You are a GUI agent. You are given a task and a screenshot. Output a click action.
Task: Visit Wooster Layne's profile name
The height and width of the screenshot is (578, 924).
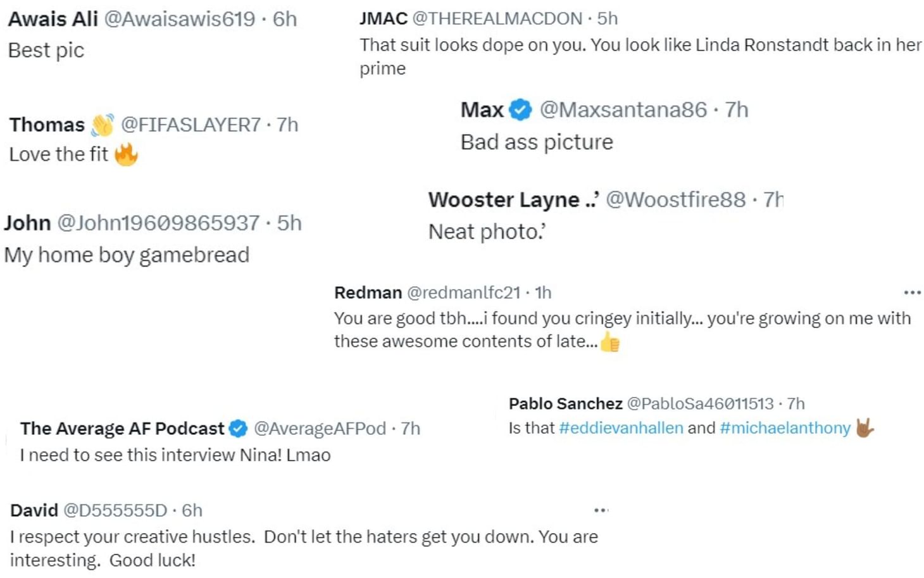coord(504,200)
